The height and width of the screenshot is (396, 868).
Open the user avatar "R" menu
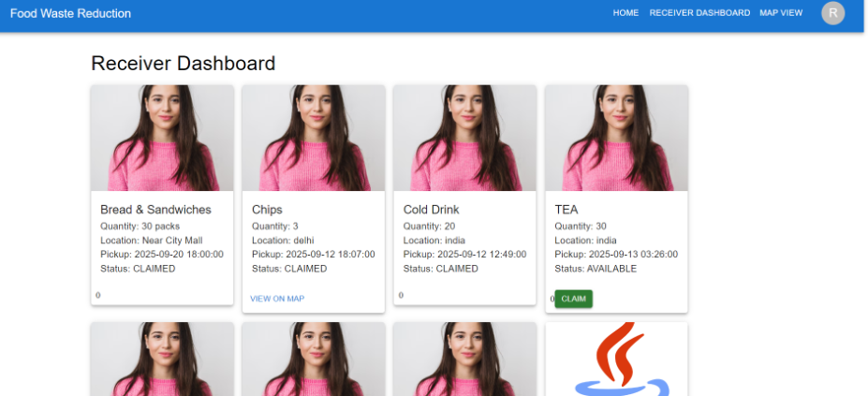click(x=831, y=13)
